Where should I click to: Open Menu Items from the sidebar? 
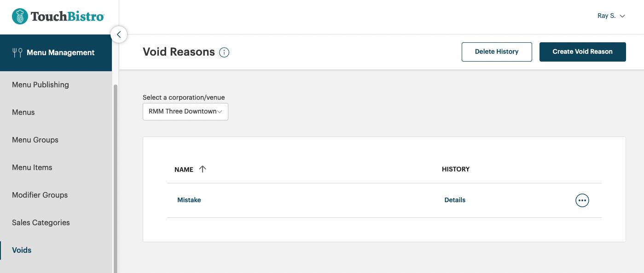coord(32,167)
